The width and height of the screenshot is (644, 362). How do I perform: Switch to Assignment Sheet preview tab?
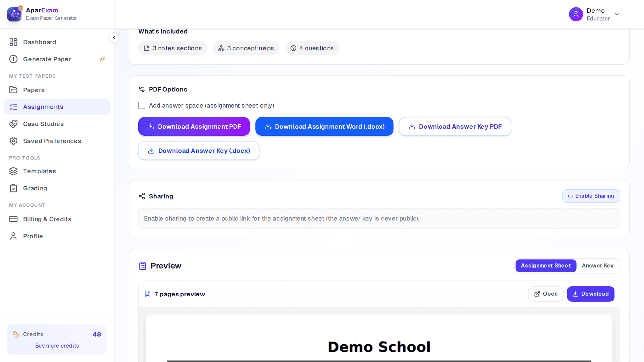pos(546,266)
